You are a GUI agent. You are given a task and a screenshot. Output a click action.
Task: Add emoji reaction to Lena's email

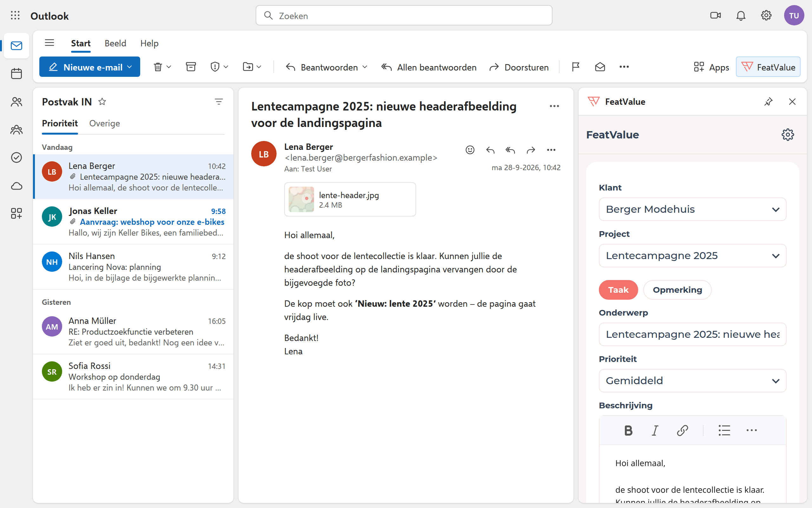pyautogui.click(x=470, y=150)
